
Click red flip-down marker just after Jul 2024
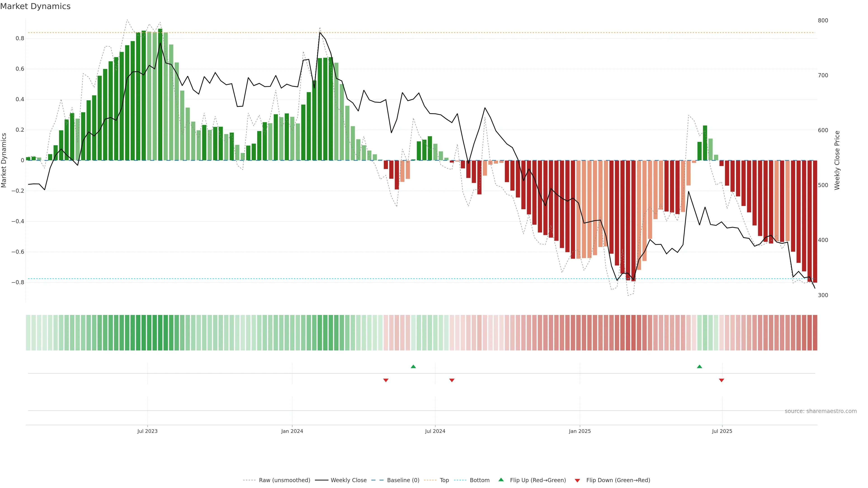(x=452, y=380)
